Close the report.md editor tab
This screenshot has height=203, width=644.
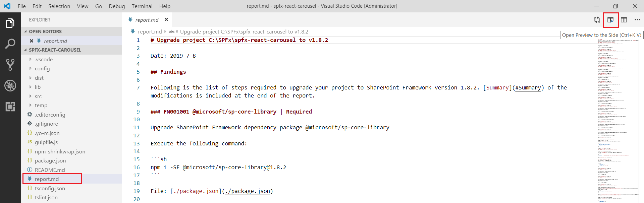point(166,20)
